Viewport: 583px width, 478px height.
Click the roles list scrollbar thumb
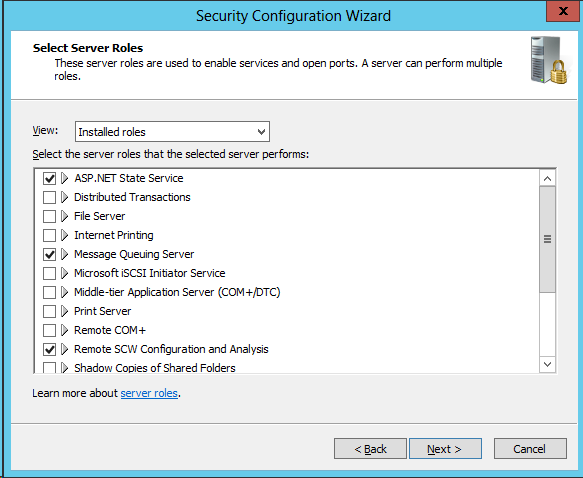point(547,239)
